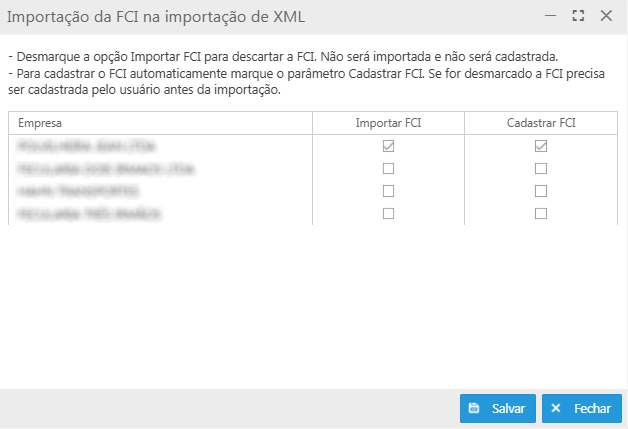
Task: Check Importar FCI for third company row
Action: [389, 191]
